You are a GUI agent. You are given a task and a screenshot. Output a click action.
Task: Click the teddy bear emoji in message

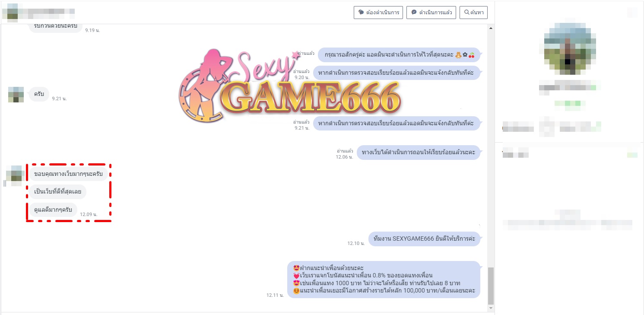tap(458, 55)
